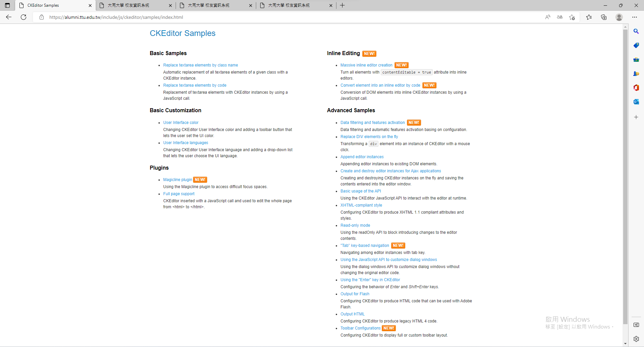Close the fourth 大同大學 tab

coord(331,5)
